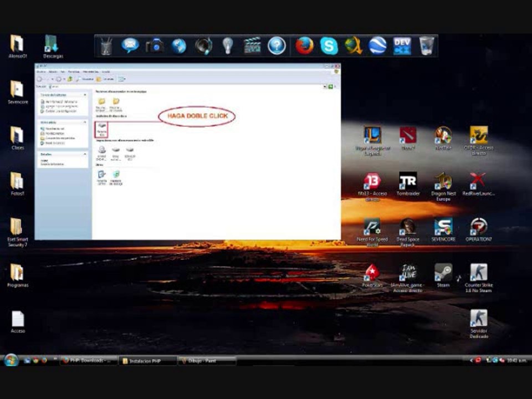Screen dimensions: 532x399
Task: Click the Back arrow in explorer toolbar
Action: coord(40,79)
